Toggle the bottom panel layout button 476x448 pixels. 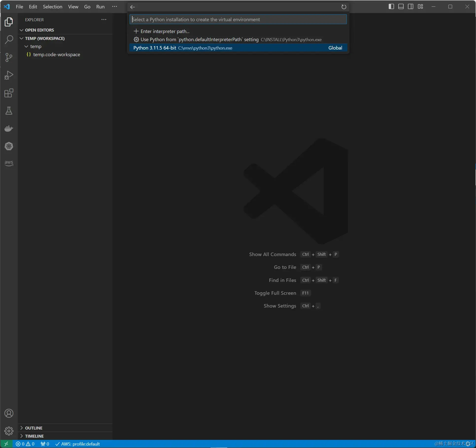pos(401,7)
